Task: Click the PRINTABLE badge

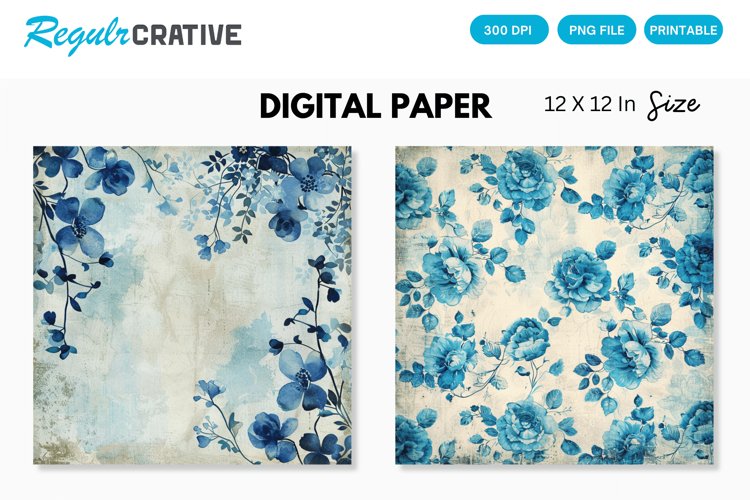Action: [x=684, y=30]
